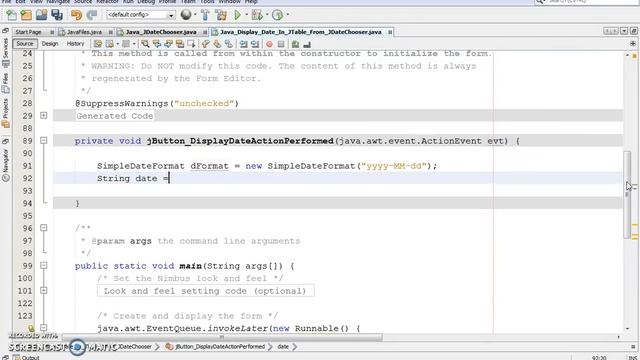Viewport: 640px width, 360px height.
Task: Open dropdown arrow next to Run Project
Action: coord(247,15)
